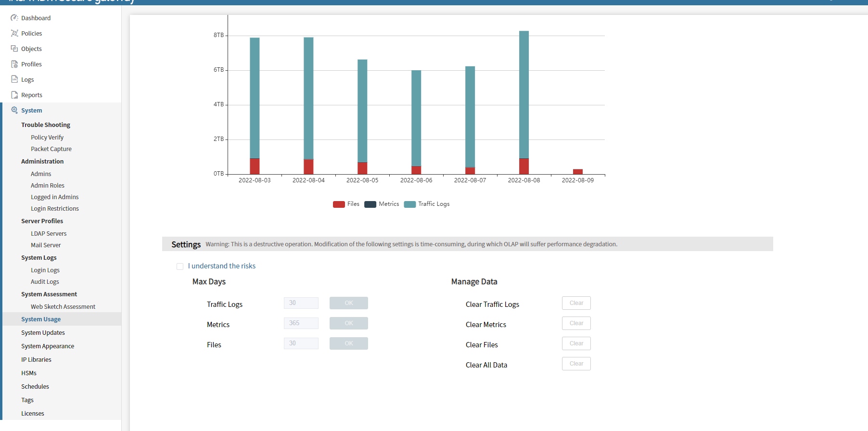Collapse the System menu section
Image resolution: width=868 pixels, height=431 pixels.
pyautogui.click(x=32, y=110)
